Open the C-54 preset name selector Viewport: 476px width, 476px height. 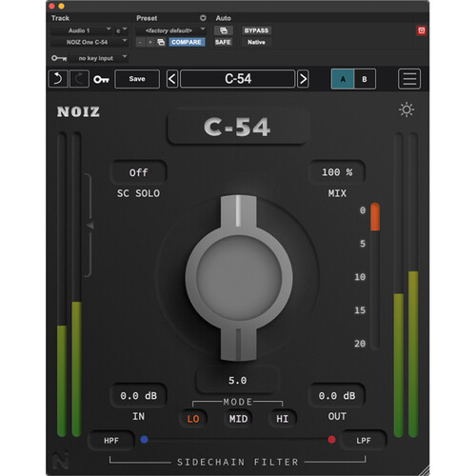pos(238,79)
